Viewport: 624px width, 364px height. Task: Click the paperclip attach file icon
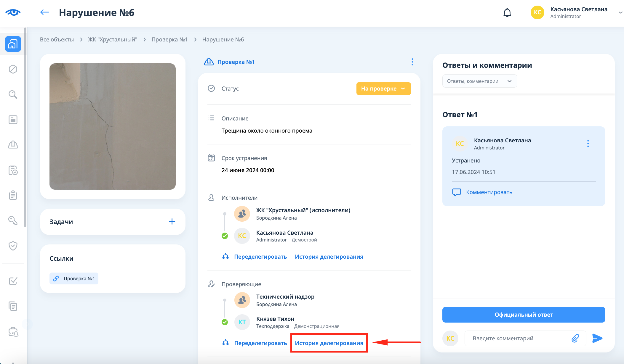(575, 338)
